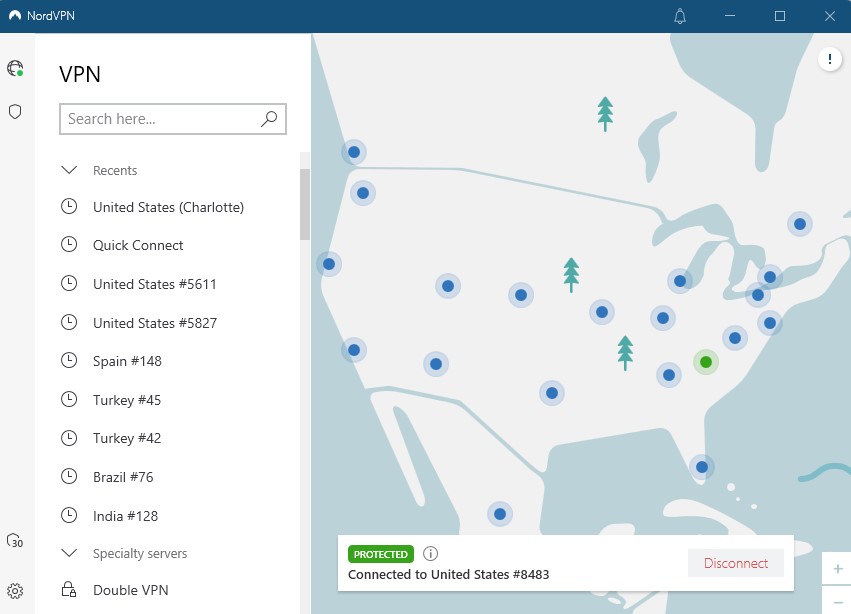
Task: Open the settings gear icon
Action: coord(15,591)
